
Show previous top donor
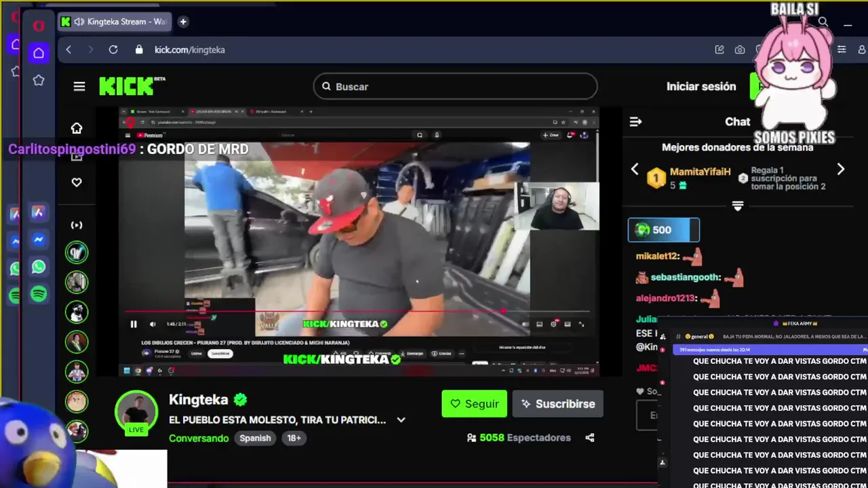635,169
